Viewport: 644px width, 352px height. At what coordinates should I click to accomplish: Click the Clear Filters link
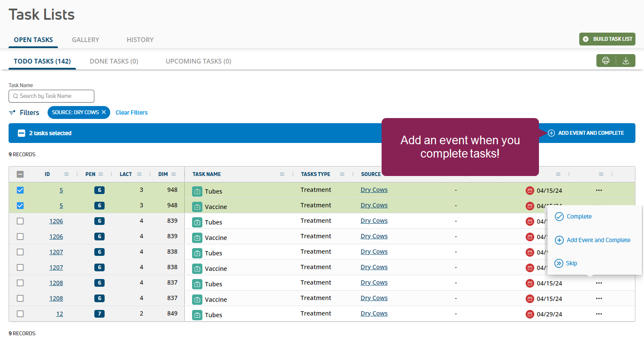(x=132, y=112)
